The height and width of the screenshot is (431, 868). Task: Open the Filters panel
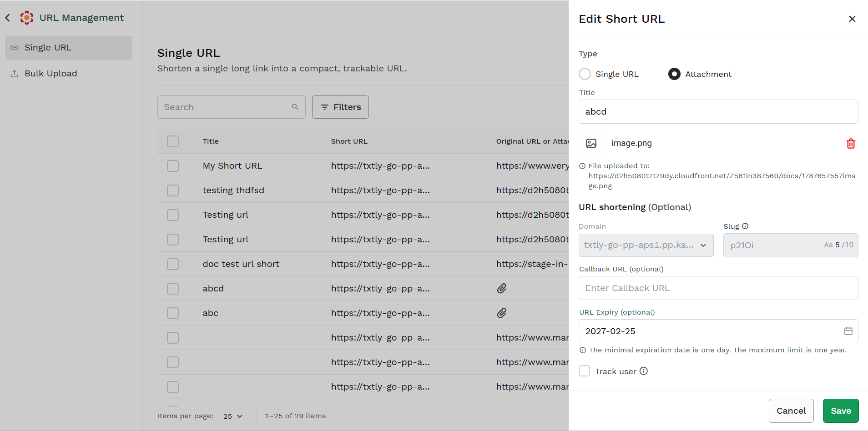pos(340,107)
